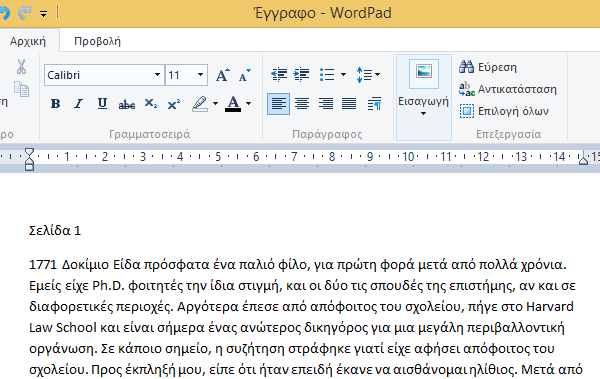This screenshot has height=379, width=600.
Task: Click the Copy icon
Action: tap(21, 89)
